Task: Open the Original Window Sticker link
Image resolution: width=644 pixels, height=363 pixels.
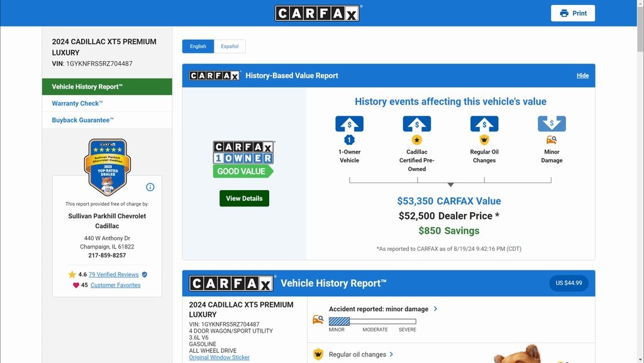Action: pyautogui.click(x=219, y=357)
